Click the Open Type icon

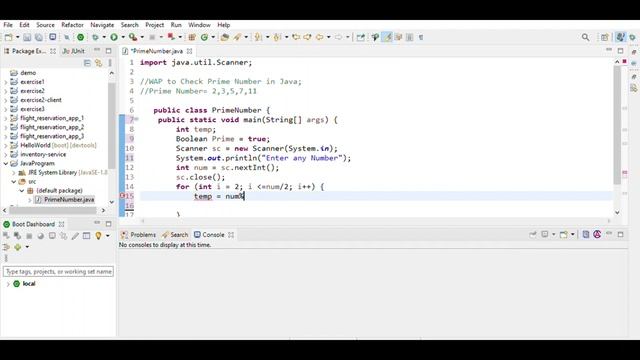pyautogui.click(x=224, y=37)
